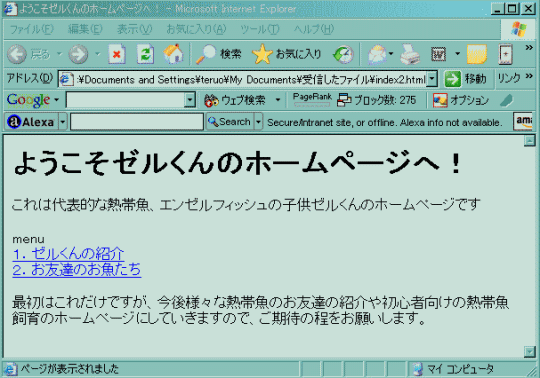Click the Alexa info not available message
The width and height of the screenshot is (540, 378).
pyautogui.click(x=384, y=122)
